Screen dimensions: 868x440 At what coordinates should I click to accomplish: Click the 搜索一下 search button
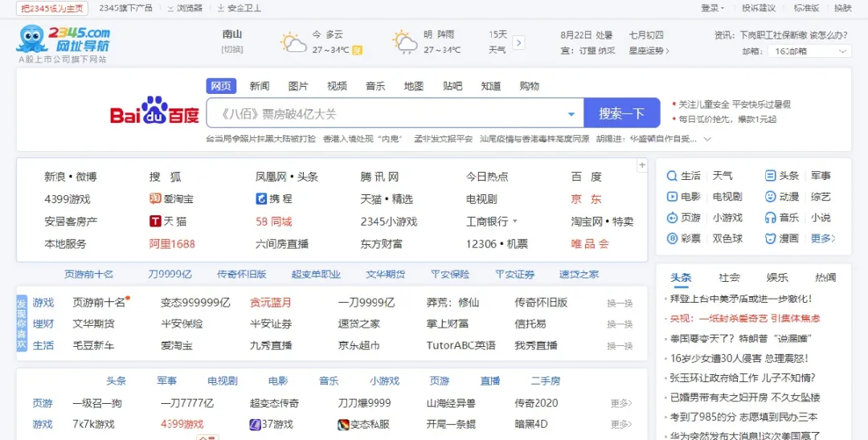621,112
